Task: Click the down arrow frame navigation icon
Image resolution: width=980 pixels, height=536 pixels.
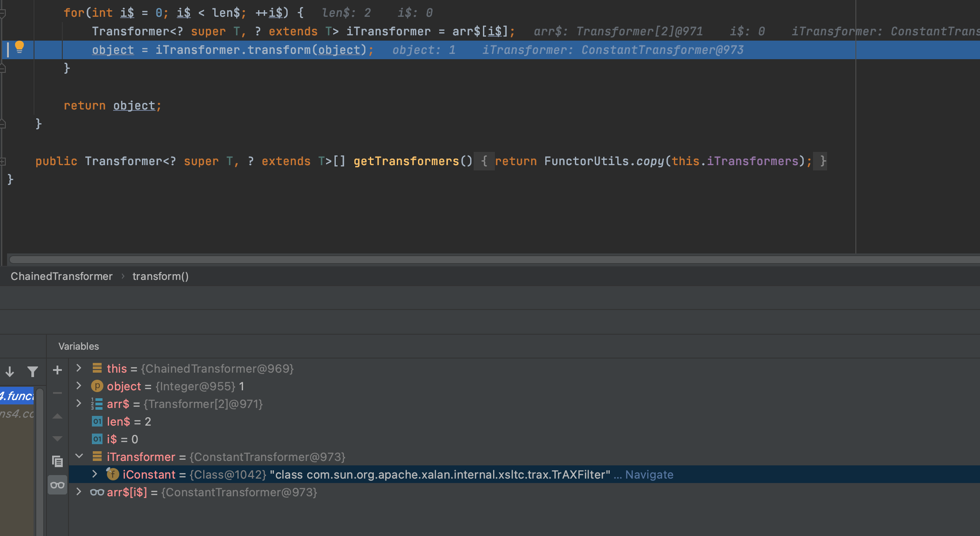Action: (x=10, y=372)
